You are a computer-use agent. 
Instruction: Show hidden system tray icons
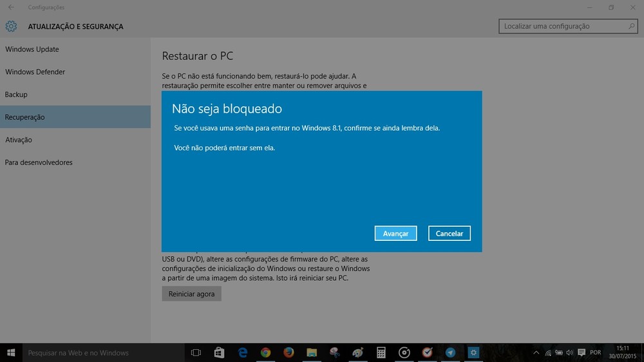536,352
